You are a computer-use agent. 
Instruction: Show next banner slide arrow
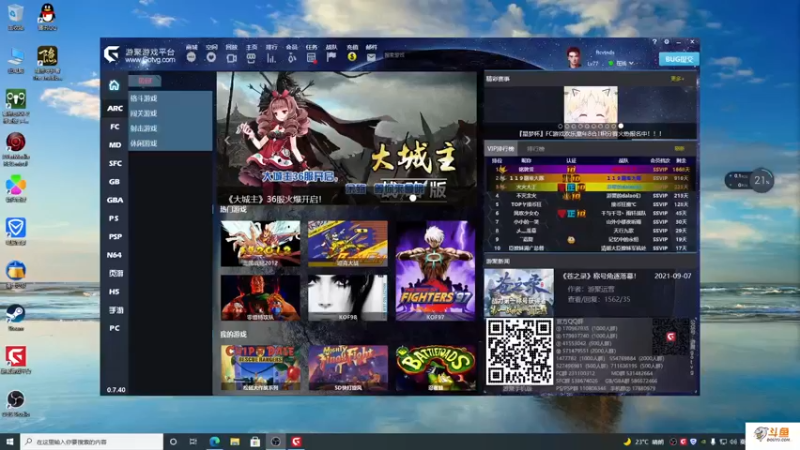[x=467, y=140]
